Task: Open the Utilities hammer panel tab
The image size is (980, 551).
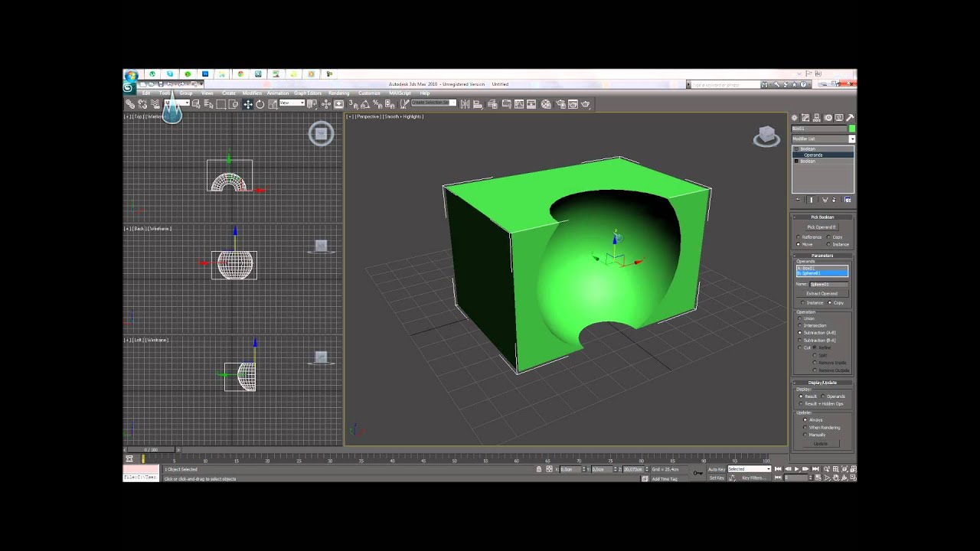Action: [850, 118]
